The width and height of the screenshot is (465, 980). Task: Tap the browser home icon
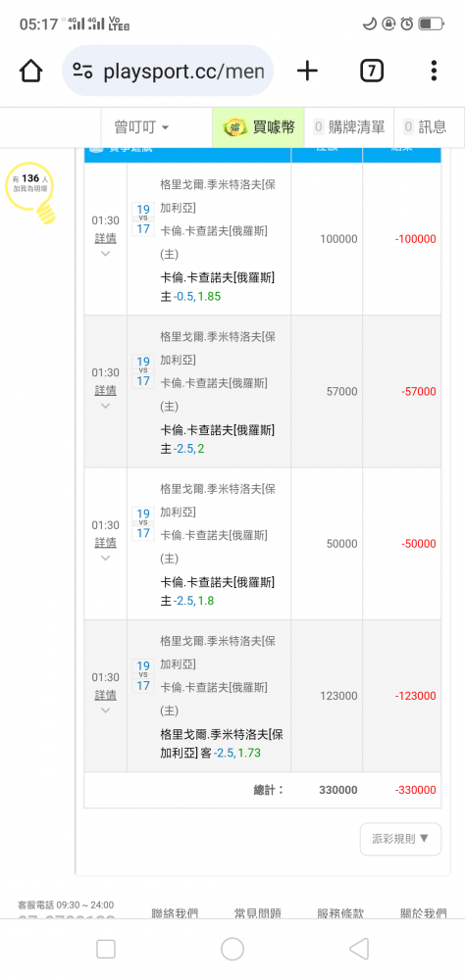point(30,72)
